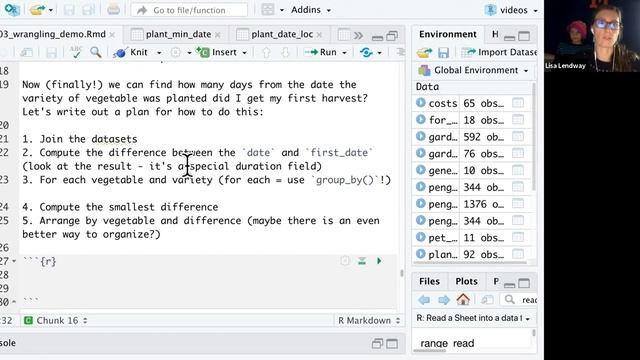Image resolution: width=640 pixels, height=360 pixels.
Task: Open the Run options dropdown arrow
Action: click(x=344, y=53)
